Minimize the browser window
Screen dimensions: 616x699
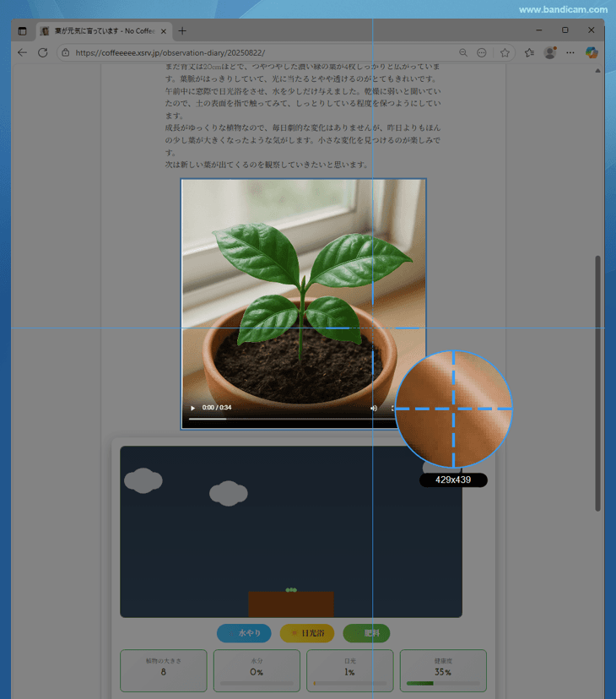coord(539,30)
